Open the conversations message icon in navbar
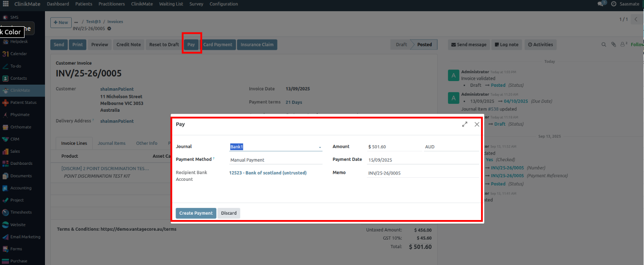 602,4
